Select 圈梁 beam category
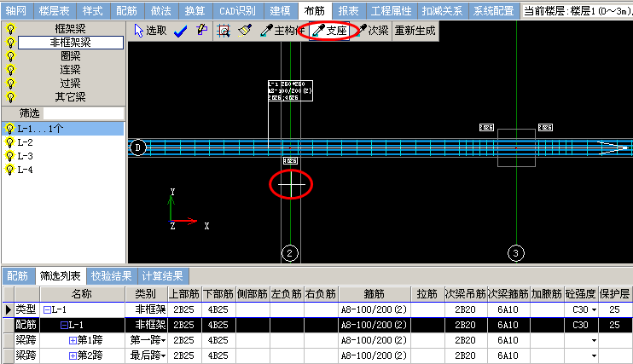Screen dimensions: 633x364 71,56
